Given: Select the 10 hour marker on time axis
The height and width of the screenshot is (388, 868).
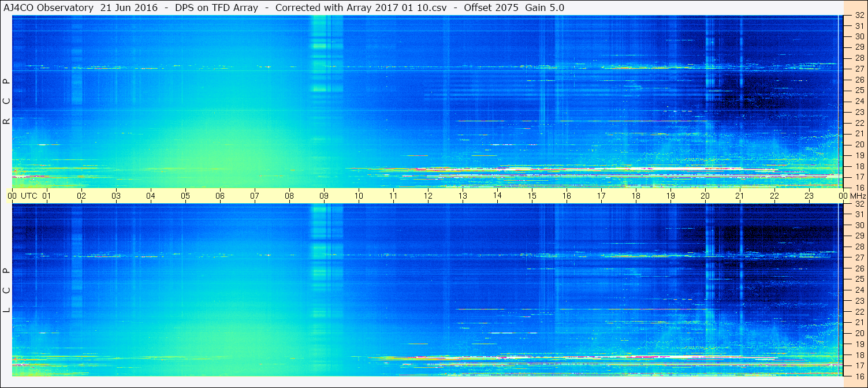Looking at the screenshot, I should coord(359,196).
